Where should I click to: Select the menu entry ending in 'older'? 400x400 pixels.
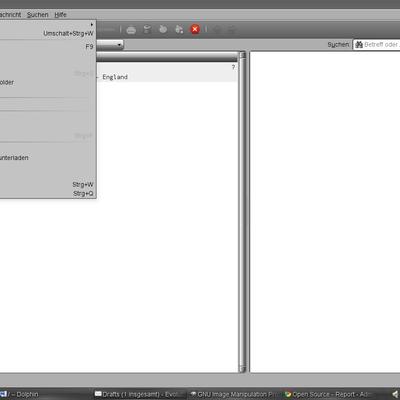47,82
